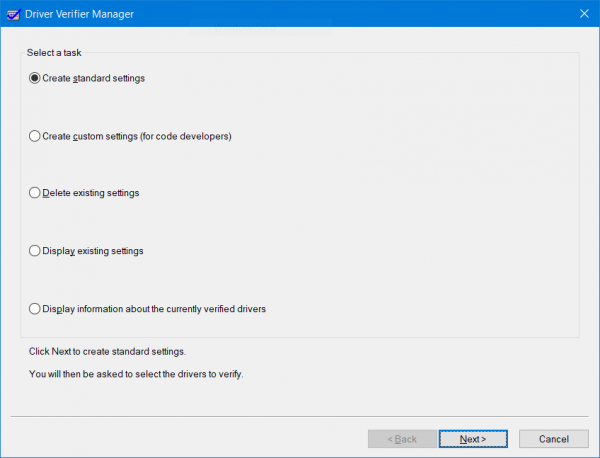Choose the Create custom settings radio button
Screen dimensions: 600x458
click(35, 136)
